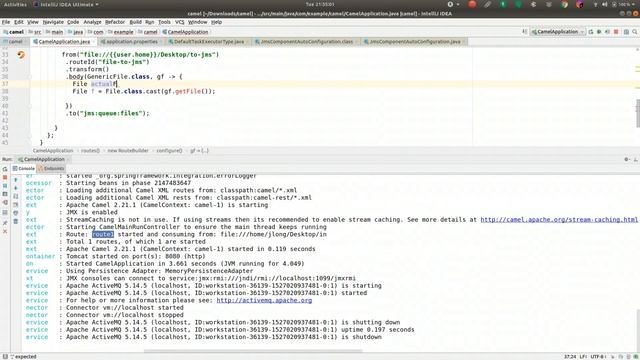Click the console horizontal scrollbar

pos(253,351)
